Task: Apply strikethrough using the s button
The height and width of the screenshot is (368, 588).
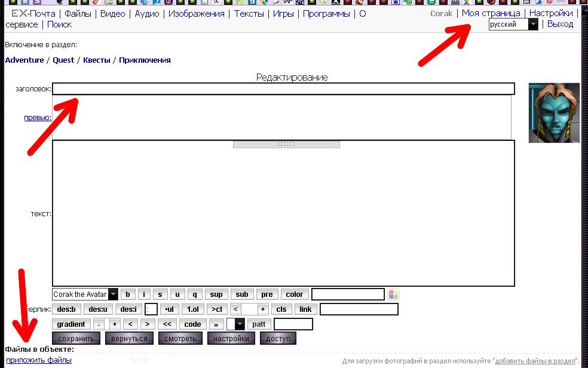Action: click(x=159, y=294)
